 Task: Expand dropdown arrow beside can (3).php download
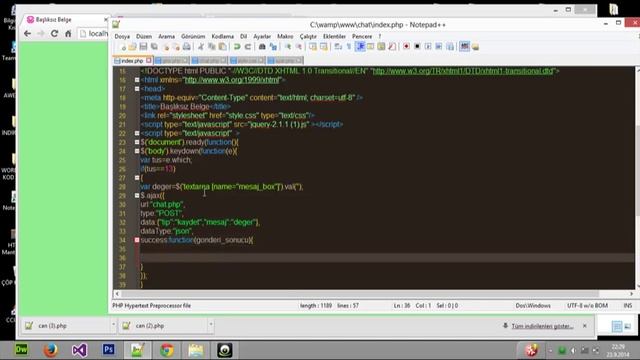click(113, 325)
